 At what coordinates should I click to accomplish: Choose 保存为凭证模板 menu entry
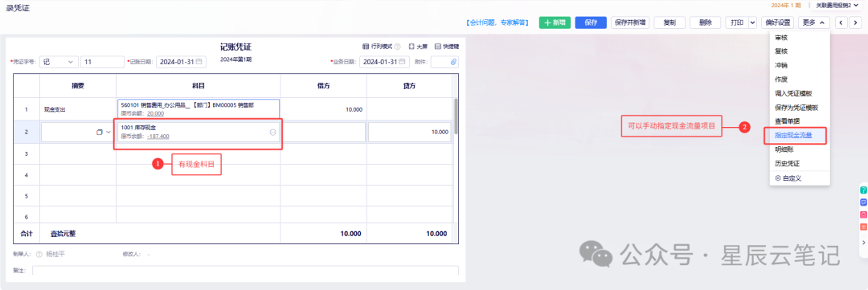click(796, 108)
